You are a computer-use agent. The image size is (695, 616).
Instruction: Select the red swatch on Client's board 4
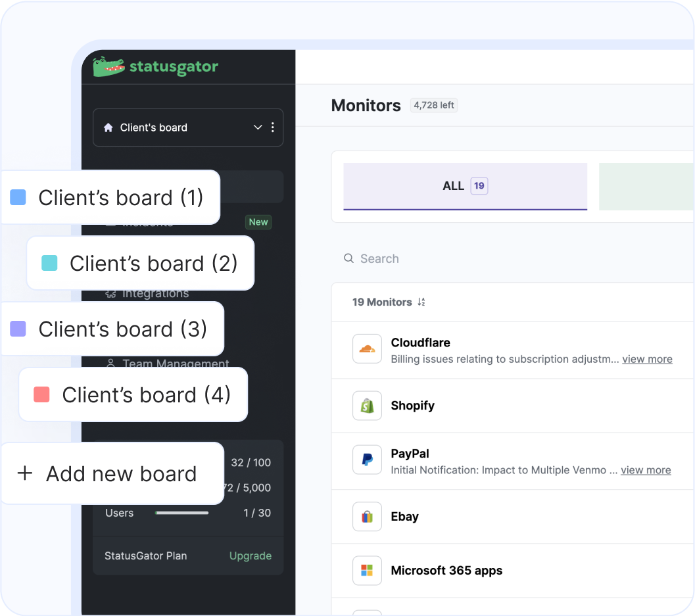click(42, 394)
